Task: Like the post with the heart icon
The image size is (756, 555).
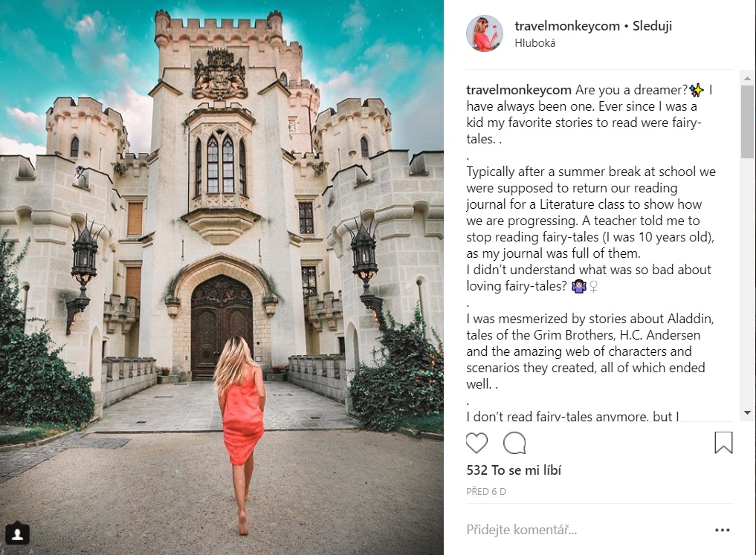Action: [476, 443]
